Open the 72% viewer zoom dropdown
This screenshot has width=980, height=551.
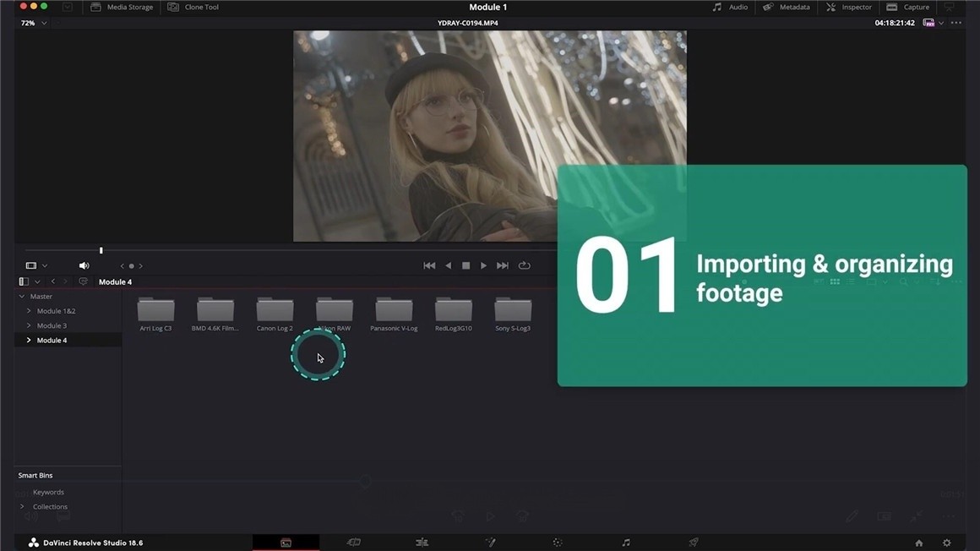(33, 23)
